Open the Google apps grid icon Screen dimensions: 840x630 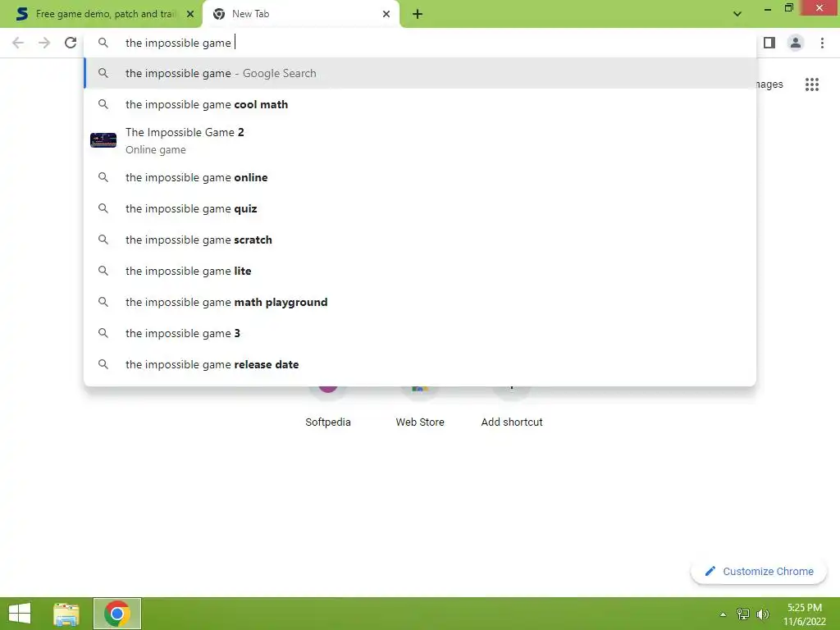coord(811,84)
